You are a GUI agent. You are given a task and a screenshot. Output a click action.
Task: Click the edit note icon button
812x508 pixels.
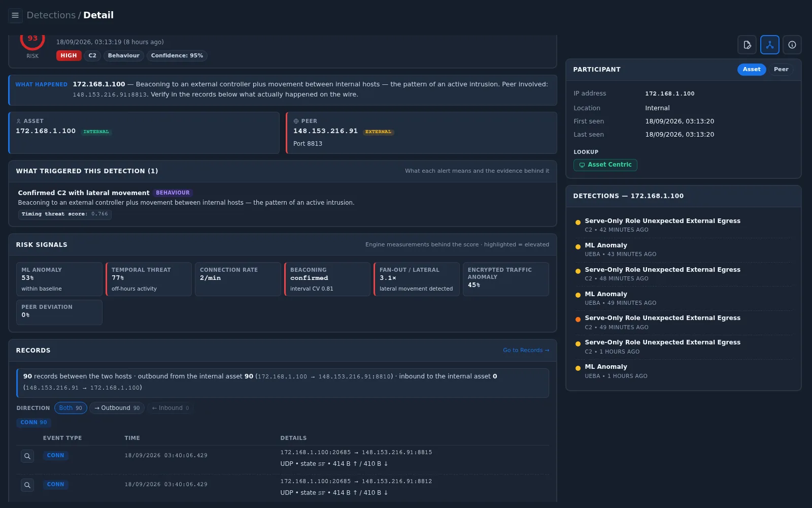[747, 45]
